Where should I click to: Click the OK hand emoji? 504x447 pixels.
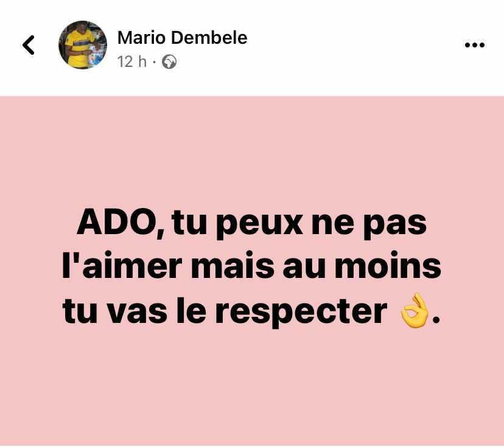point(415,311)
